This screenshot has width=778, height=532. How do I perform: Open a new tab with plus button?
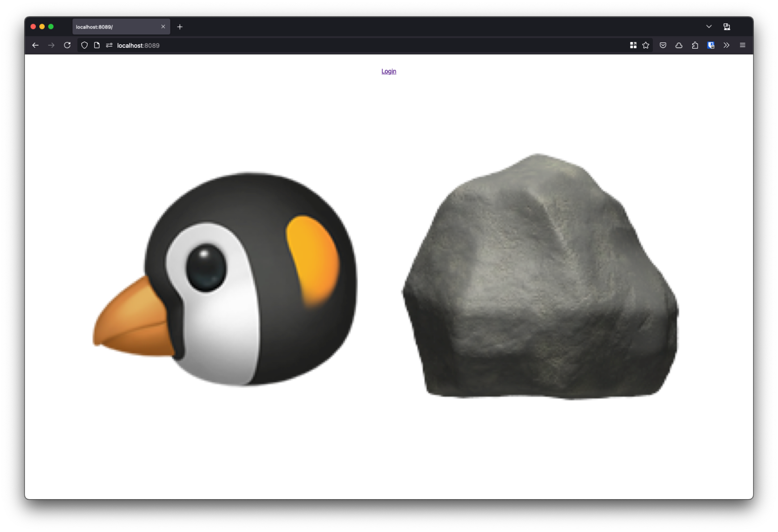click(x=180, y=27)
